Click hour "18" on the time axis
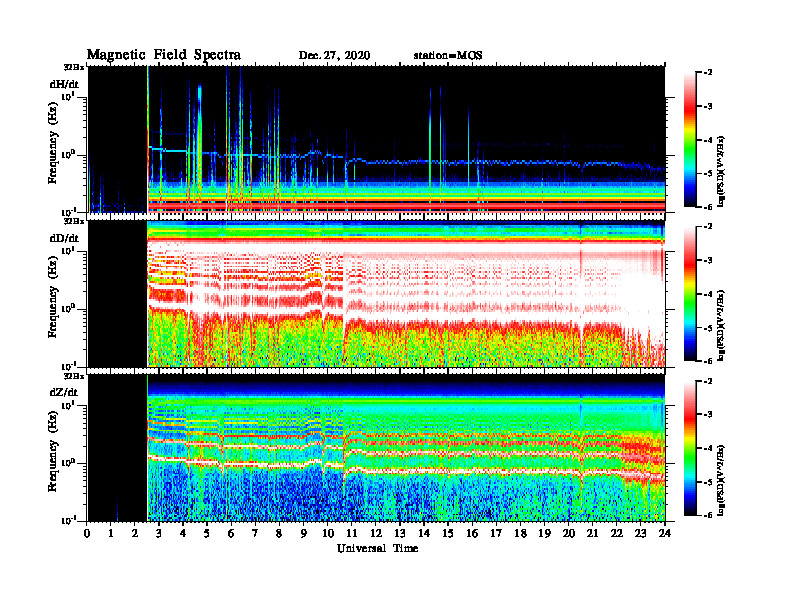The height and width of the screenshot is (612, 792). (x=520, y=533)
